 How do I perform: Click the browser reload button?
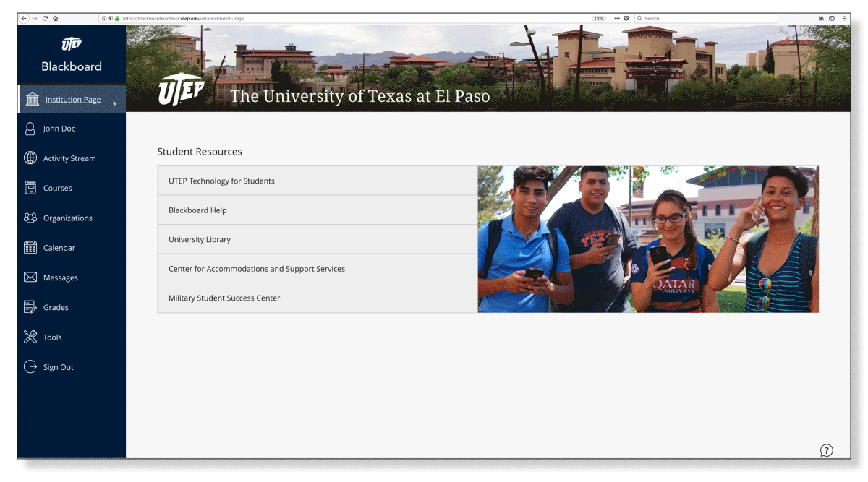[45, 18]
